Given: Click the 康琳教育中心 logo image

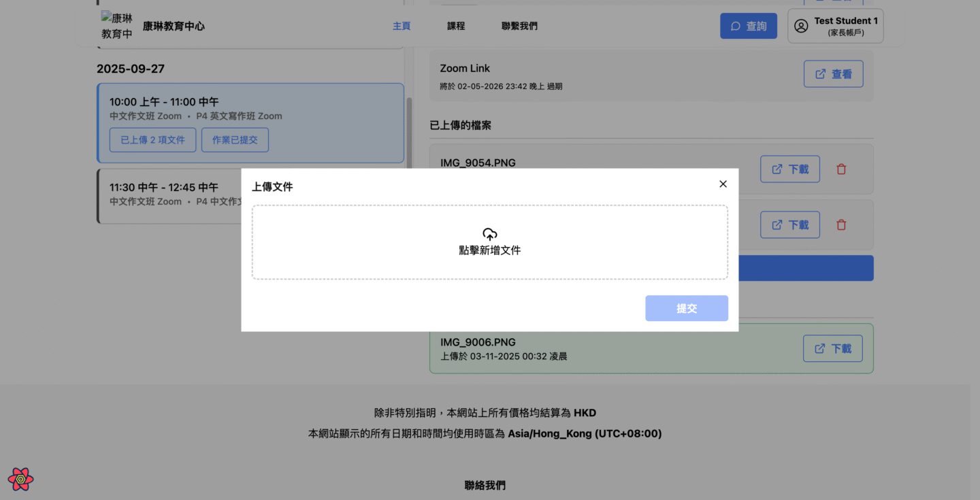Looking at the screenshot, I should (x=116, y=26).
